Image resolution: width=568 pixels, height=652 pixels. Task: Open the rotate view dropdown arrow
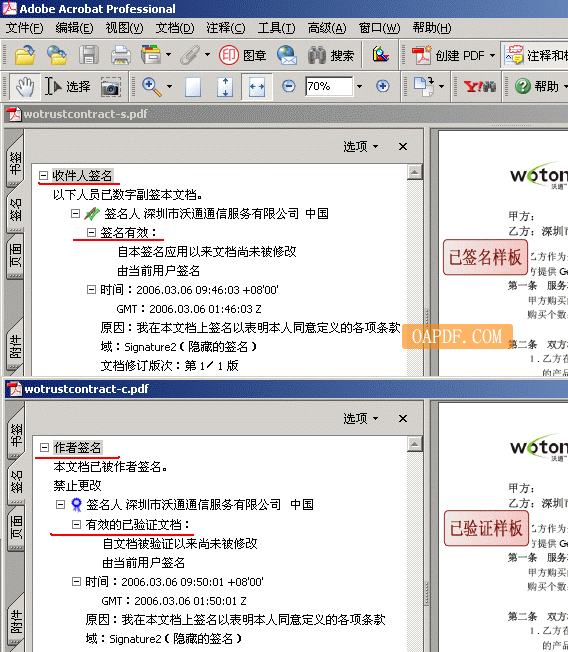tap(442, 86)
